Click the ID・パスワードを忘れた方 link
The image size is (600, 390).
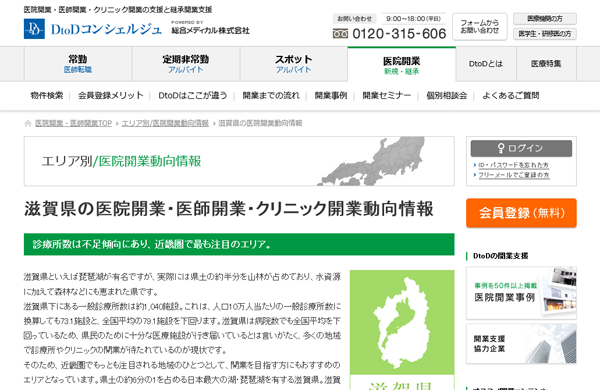point(513,165)
